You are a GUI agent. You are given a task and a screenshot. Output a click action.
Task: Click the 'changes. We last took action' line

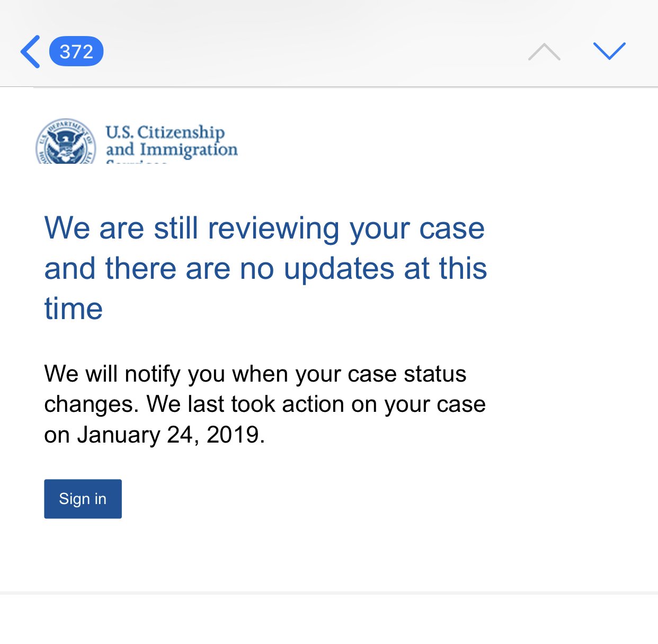pyautogui.click(x=265, y=404)
